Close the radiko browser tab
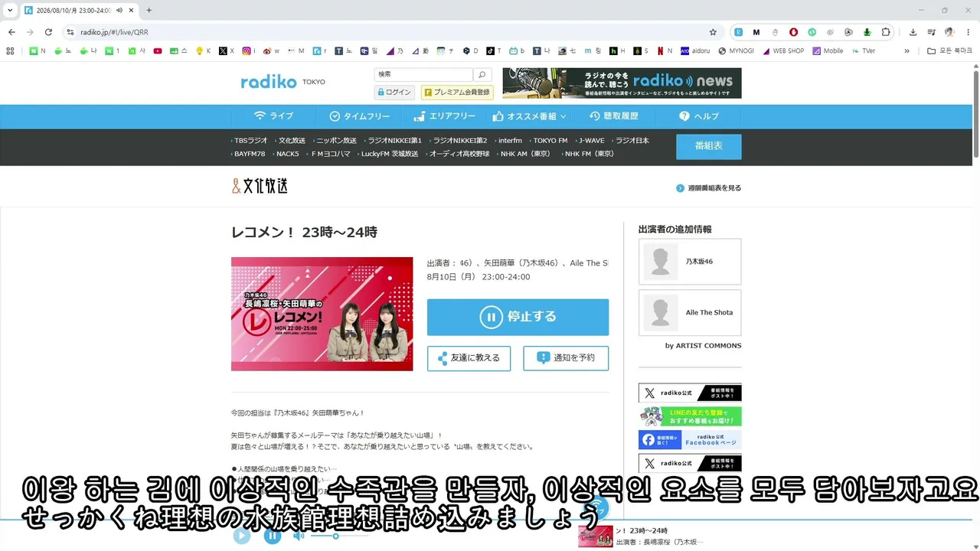 click(130, 10)
